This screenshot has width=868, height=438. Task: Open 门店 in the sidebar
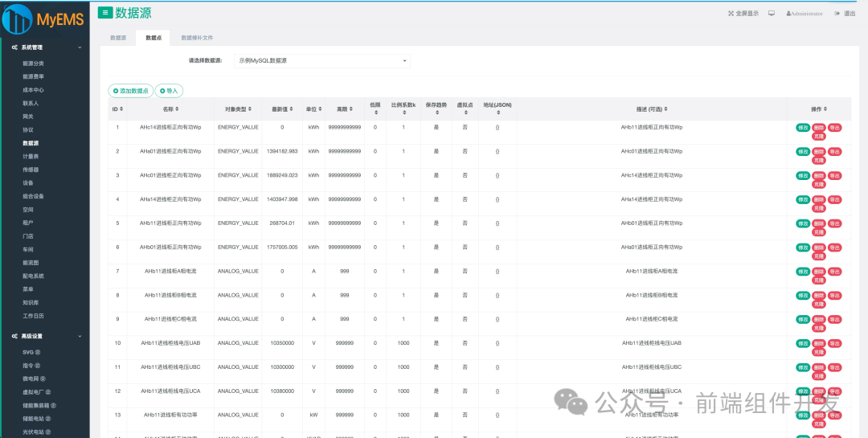pos(27,236)
